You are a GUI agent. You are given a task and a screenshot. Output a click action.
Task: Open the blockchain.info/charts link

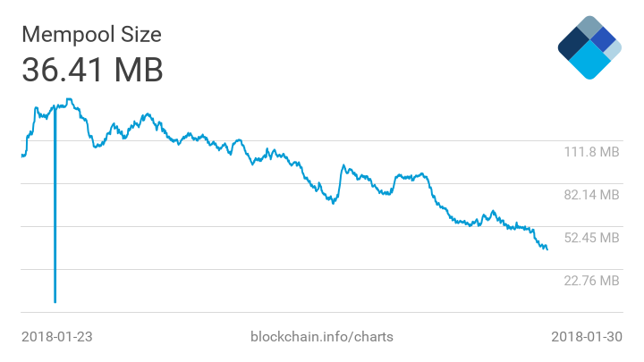[x=324, y=336]
